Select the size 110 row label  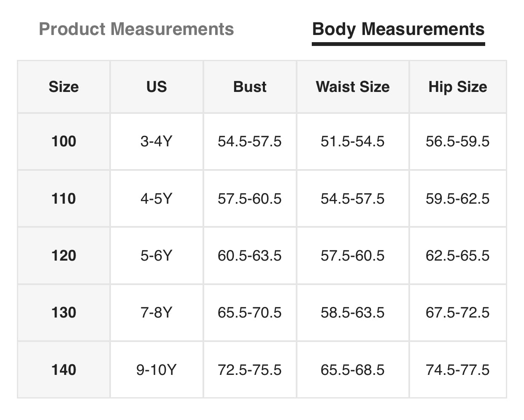pyautogui.click(x=64, y=199)
